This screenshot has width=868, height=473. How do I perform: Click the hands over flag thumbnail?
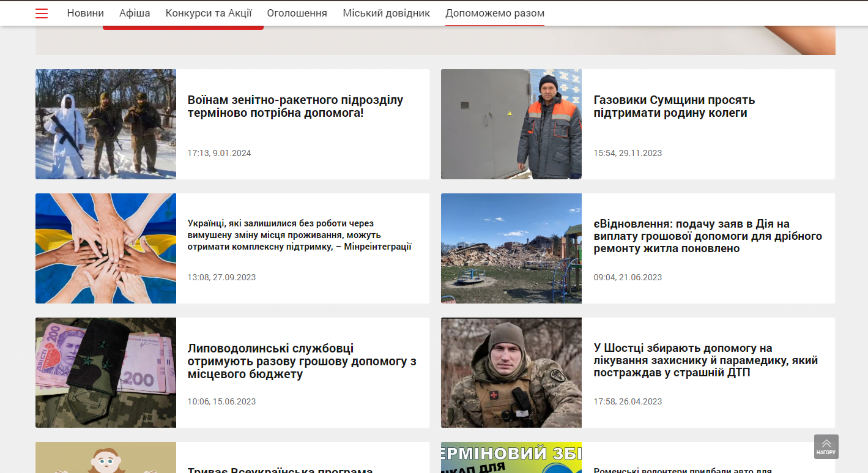106,248
